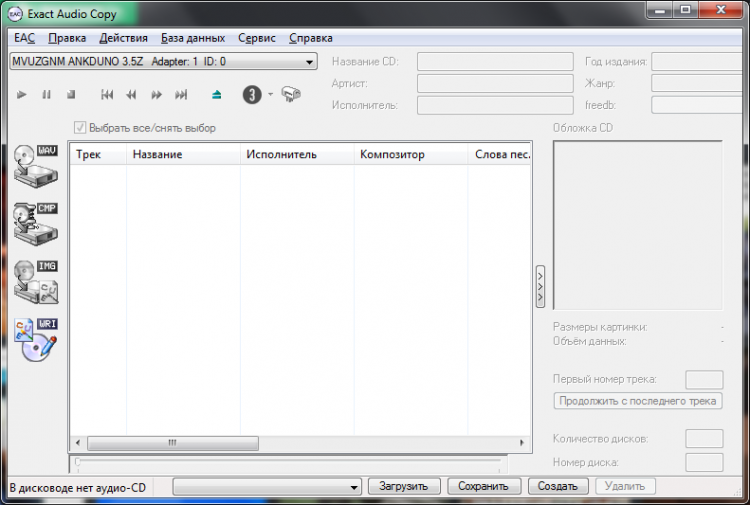The width and height of the screenshot is (750, 505).
Task: Click the EAC logo in the title bar
Action: 15,14
